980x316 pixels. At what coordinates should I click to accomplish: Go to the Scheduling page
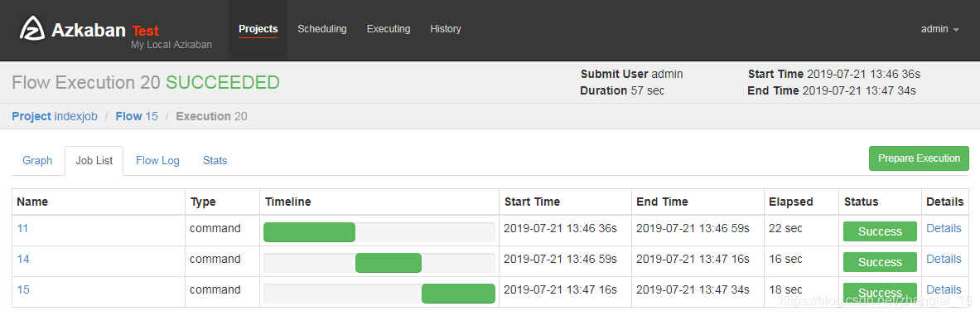click(x=322, y=29)
